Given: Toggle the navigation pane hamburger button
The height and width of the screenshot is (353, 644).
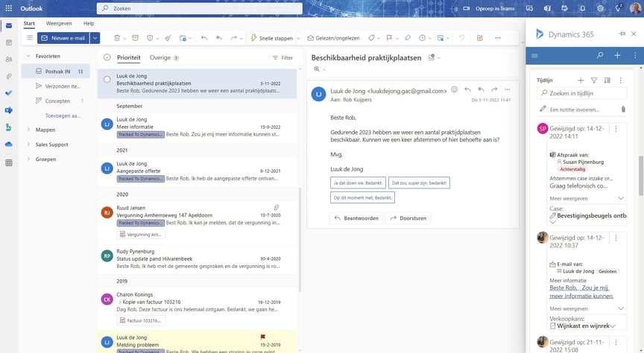Looking at the screenshot, I should click(30, 38).
